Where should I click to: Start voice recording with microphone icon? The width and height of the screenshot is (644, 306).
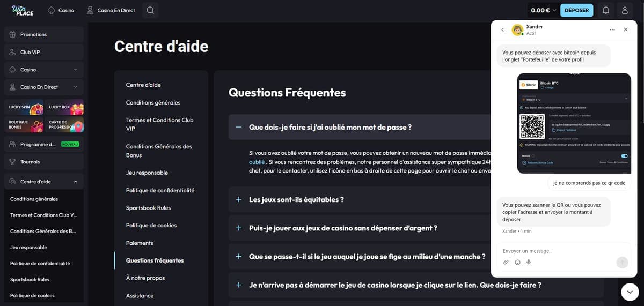(529, 262)
